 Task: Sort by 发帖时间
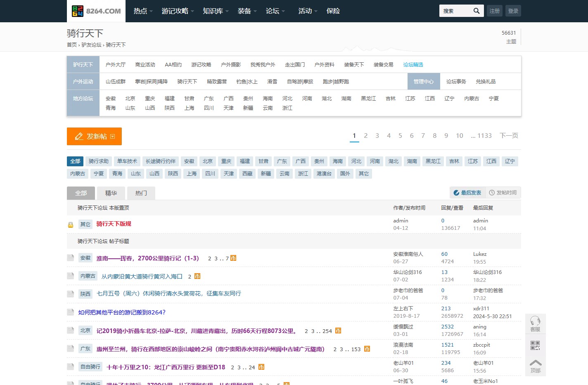(x=503, y=193)
